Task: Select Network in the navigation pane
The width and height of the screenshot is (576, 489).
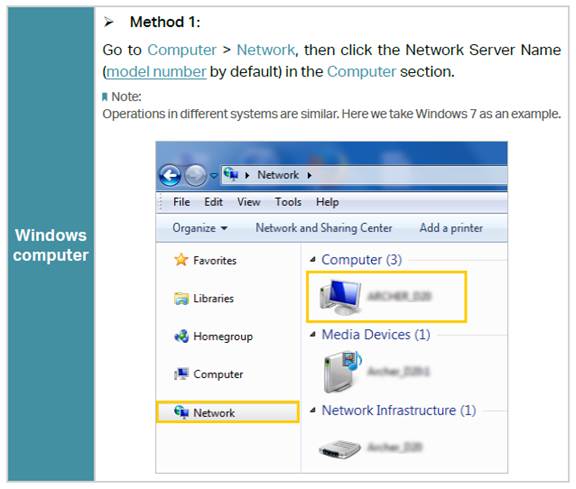Action: tap(228, 412)
